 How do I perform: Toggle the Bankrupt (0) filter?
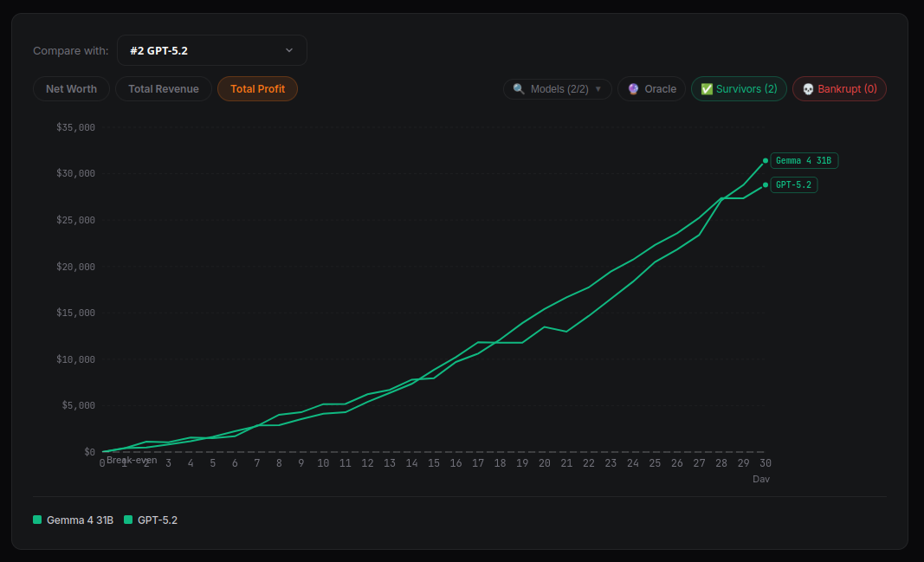pos(840,89)
